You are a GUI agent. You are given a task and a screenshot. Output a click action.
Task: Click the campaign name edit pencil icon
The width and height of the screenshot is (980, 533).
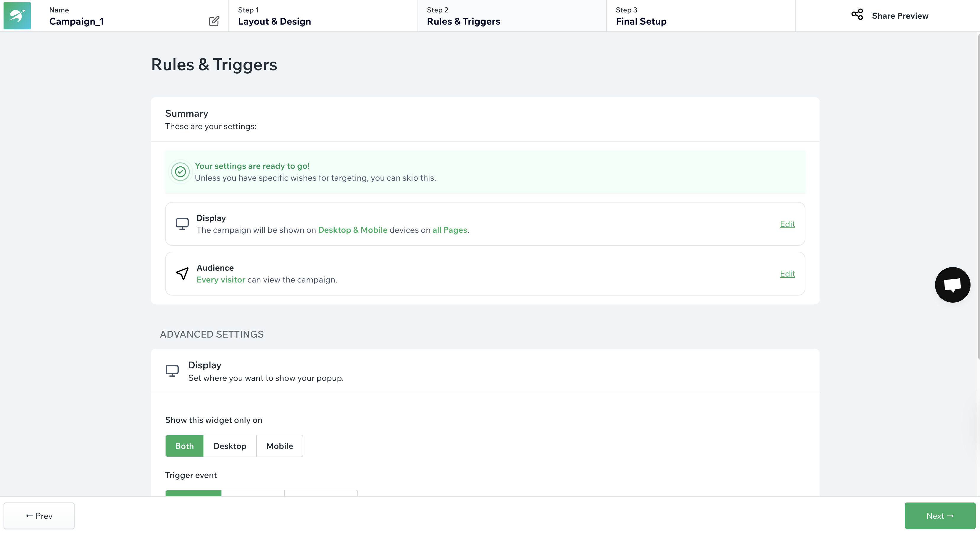click(214, 21)
